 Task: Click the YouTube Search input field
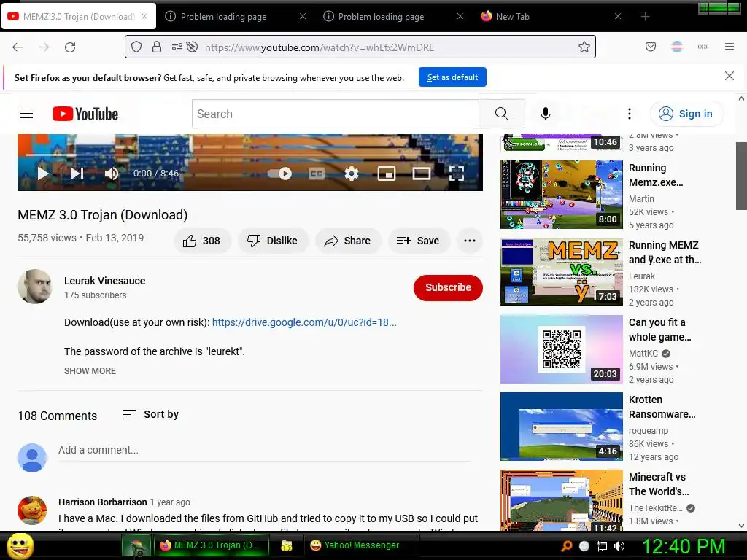(x=336, y=114)
